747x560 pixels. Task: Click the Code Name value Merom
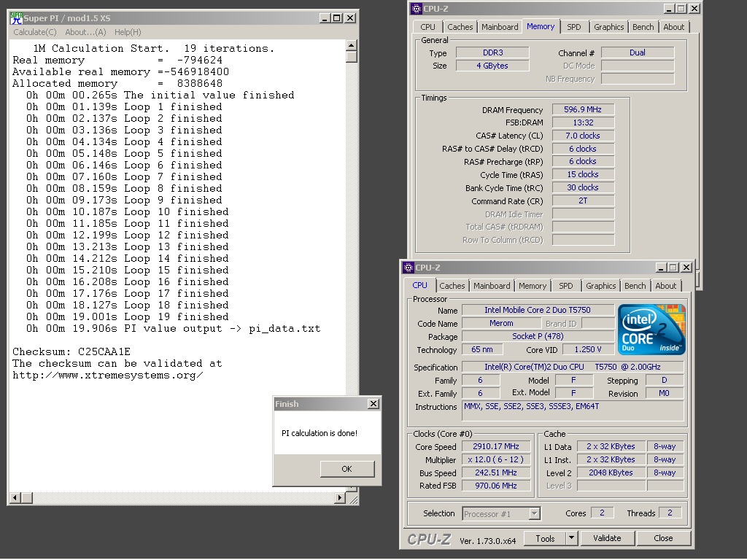coord(501,323)
